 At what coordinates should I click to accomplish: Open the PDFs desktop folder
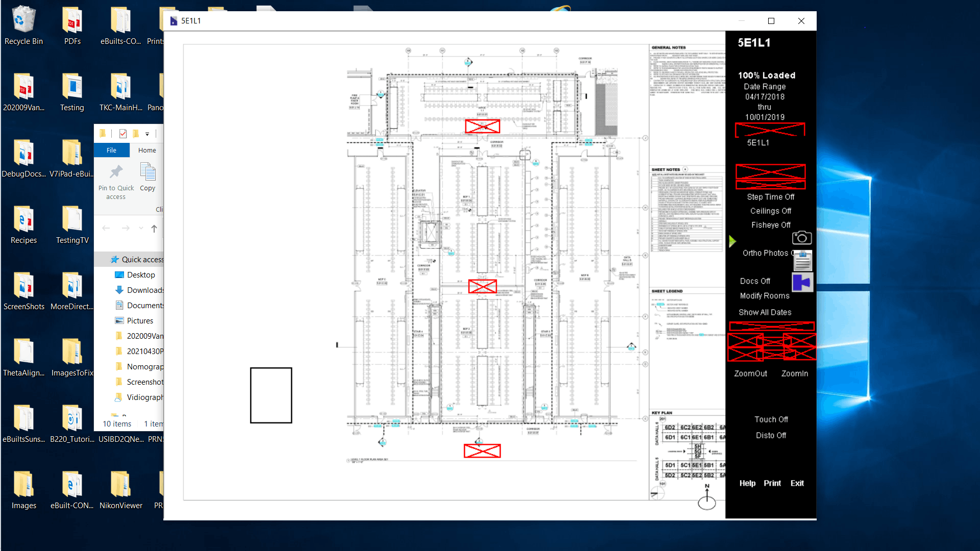point(72,26)
